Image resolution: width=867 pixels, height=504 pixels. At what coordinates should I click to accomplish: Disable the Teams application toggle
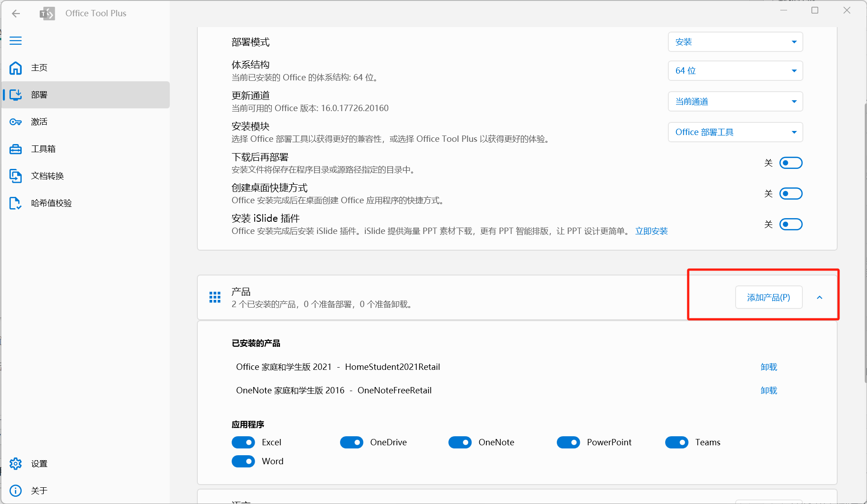tap(677, 443)
